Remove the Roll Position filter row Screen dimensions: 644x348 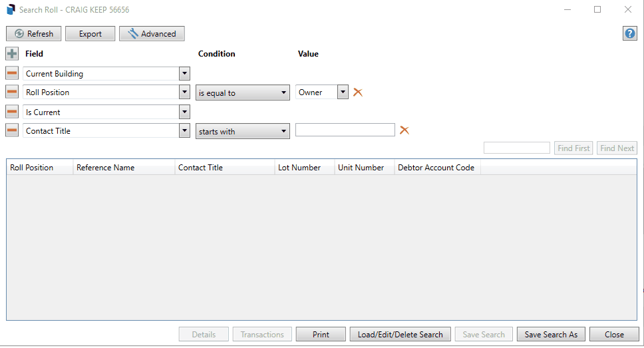coord(12,92)
